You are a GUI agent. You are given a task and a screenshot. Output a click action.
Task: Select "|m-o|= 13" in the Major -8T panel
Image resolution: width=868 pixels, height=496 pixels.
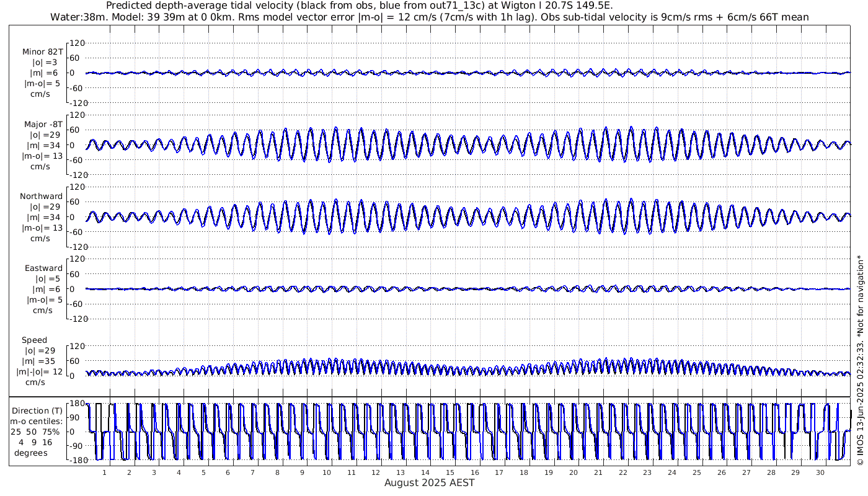pos(42,156)
